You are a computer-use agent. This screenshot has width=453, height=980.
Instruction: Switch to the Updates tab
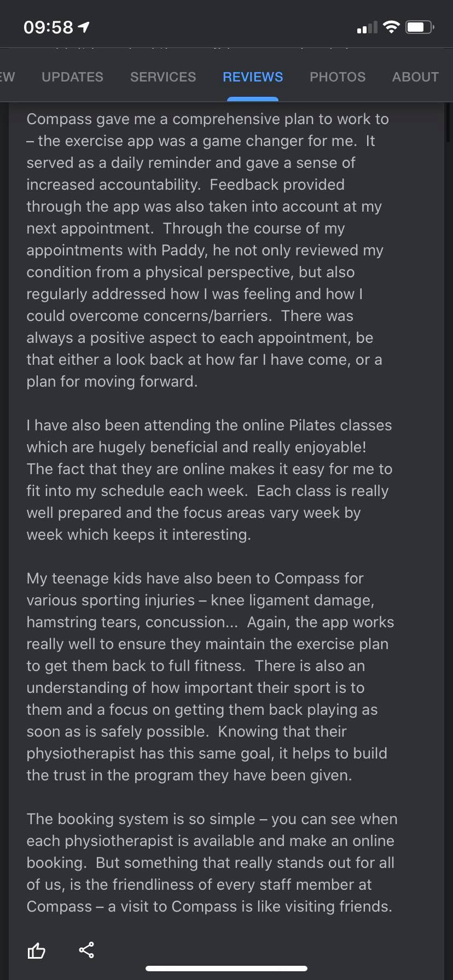coord(72,77)
